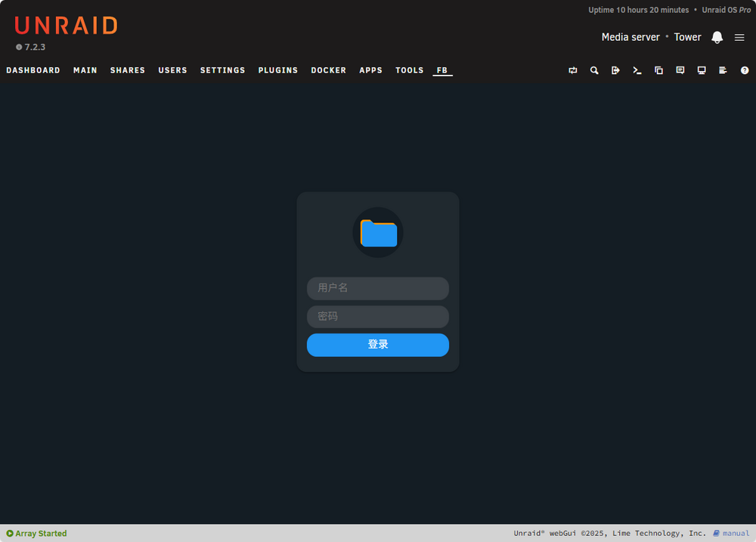Click the version info icon beside 7.2.3
Image resolution: width=756 pixels, height=542 pixels.
point(19,47)
